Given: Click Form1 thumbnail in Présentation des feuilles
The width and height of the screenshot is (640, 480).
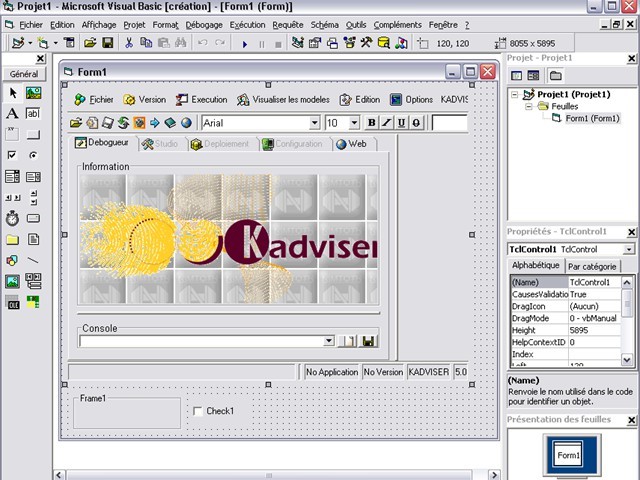Looking at the screenshot, I should tap(569, 454).
